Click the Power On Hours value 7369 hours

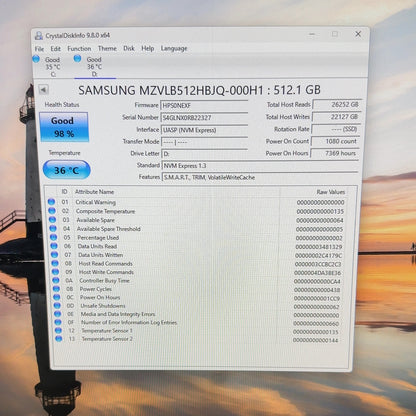tap(334, 153)
